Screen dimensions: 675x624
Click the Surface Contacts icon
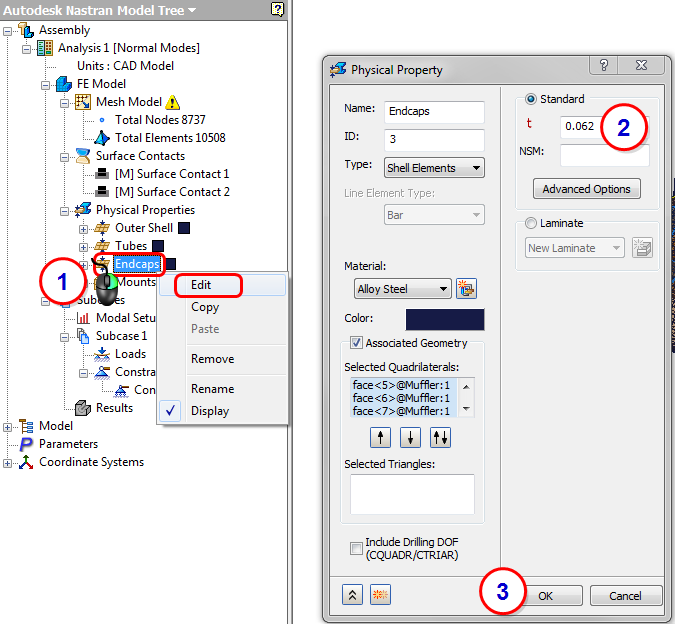83,156
